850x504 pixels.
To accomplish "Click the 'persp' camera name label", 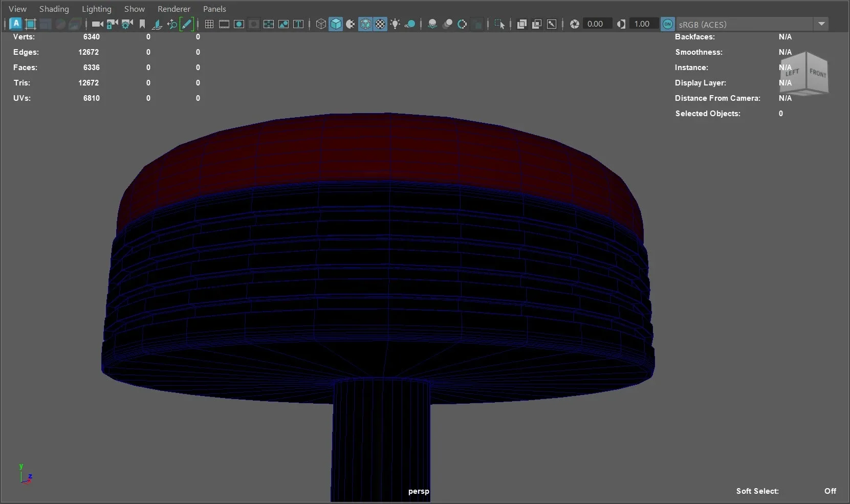I will [419, 491].
